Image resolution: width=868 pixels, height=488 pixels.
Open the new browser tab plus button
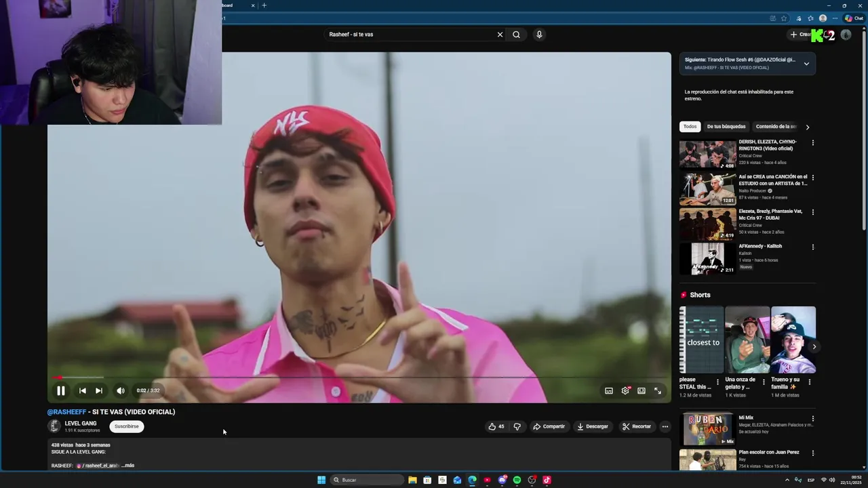[x=264, y=5]
